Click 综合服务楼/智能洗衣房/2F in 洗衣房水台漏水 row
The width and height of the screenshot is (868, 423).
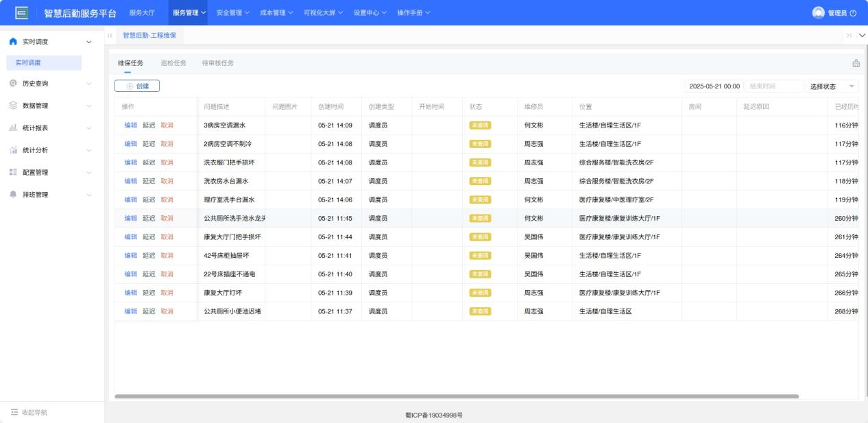pos(616,181)
